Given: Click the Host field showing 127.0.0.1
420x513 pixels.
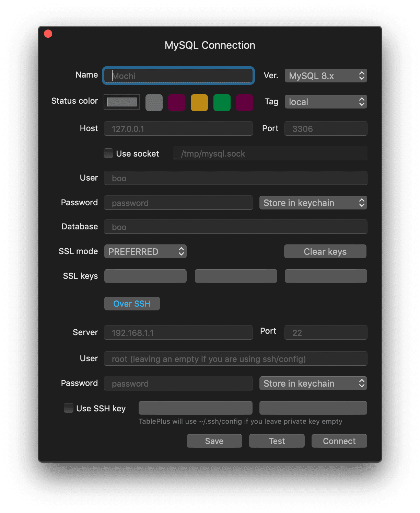Looking at the screenshot, I should [178, 128].
